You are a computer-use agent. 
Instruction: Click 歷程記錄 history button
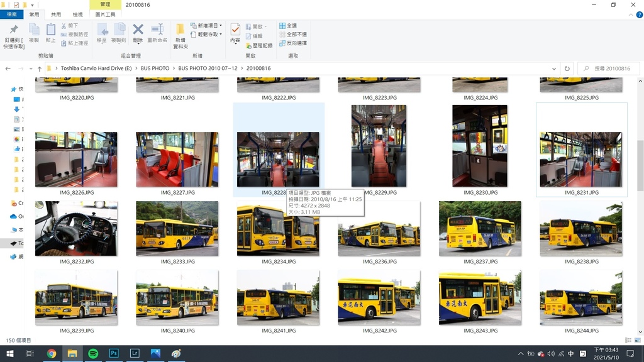[x=259, y=45]
